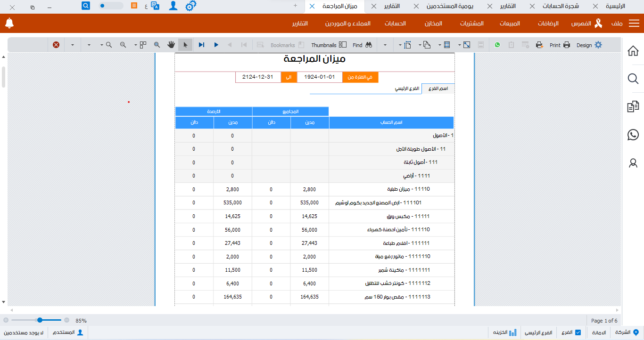The height and width of the screenshot is (340, 644).
Task: Select the arrow selection tool
Action: point(185,45)
